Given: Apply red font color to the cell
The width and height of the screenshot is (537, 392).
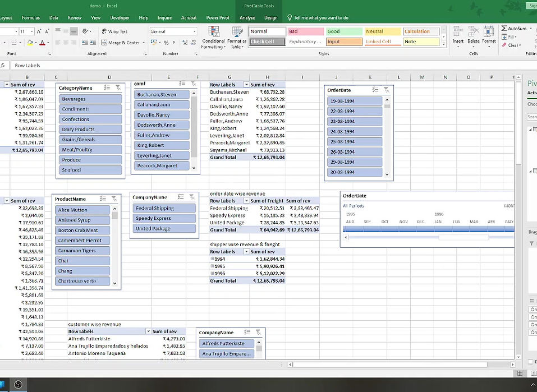Looking at the screenshot, I should click(x=42, y=43).
